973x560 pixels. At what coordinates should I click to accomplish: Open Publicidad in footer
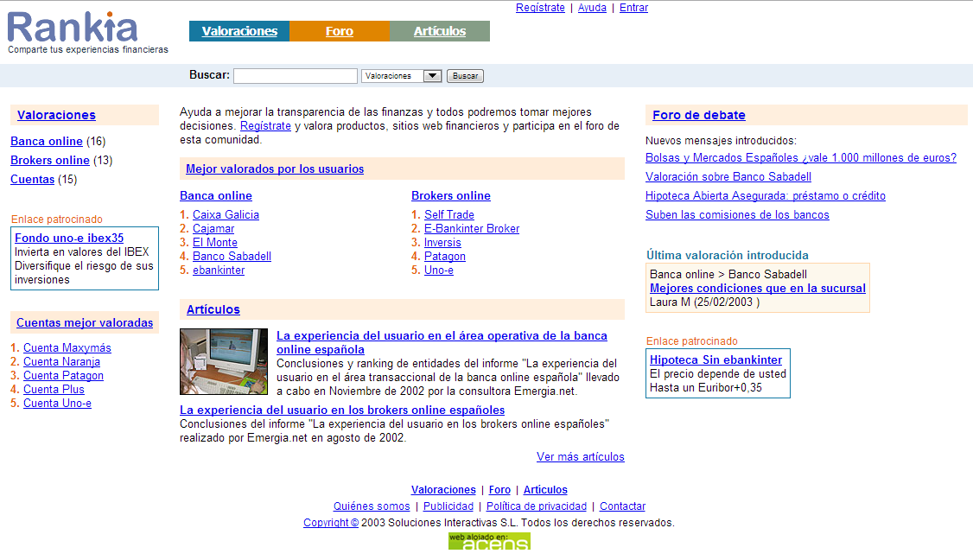[448, 506]
